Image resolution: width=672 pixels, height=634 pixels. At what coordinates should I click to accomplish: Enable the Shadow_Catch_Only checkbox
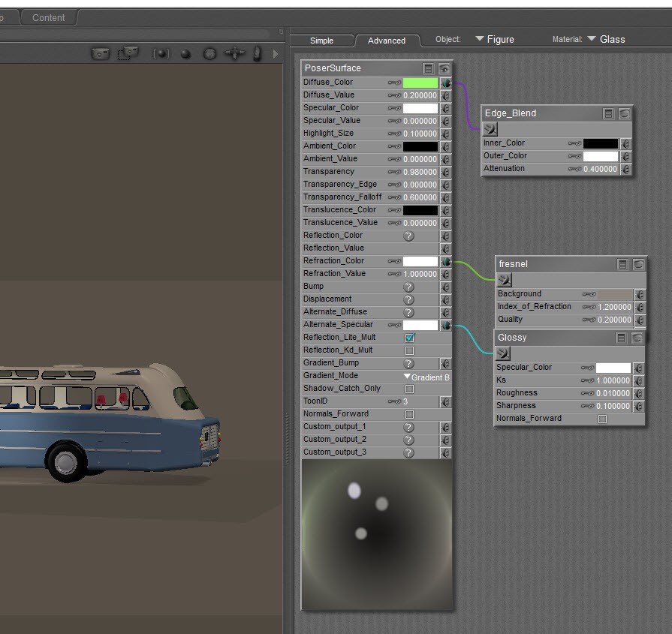(x=410, y=389)
